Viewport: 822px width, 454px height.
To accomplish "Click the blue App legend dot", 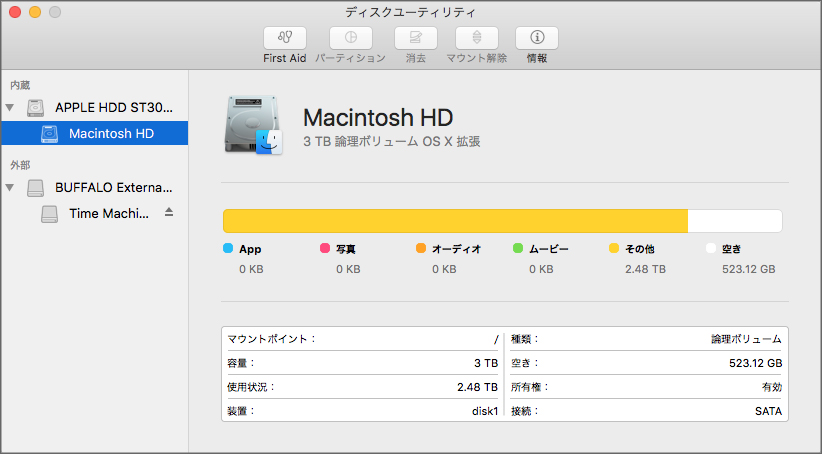I will coord(228,248).
